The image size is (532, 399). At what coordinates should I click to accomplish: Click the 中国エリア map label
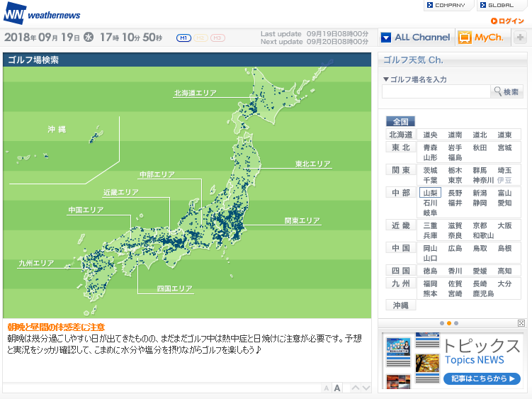tap(86, 210)
